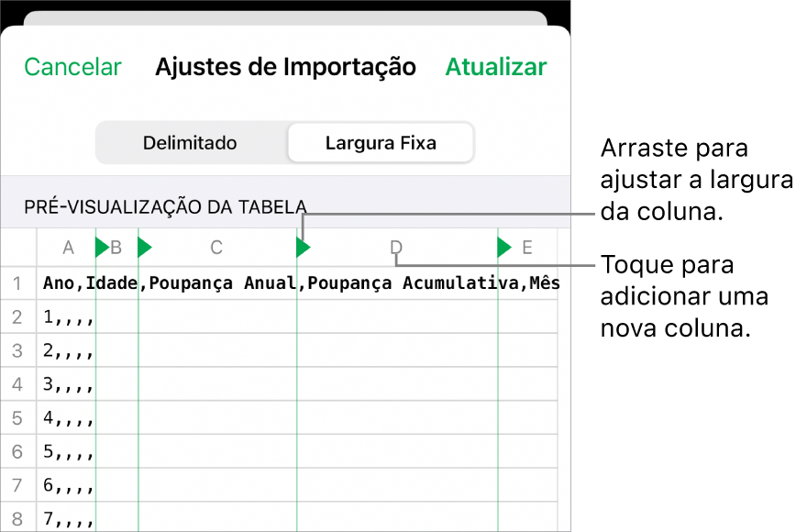Click Cancelar to dismiss the import settings

tap(72, 66)
